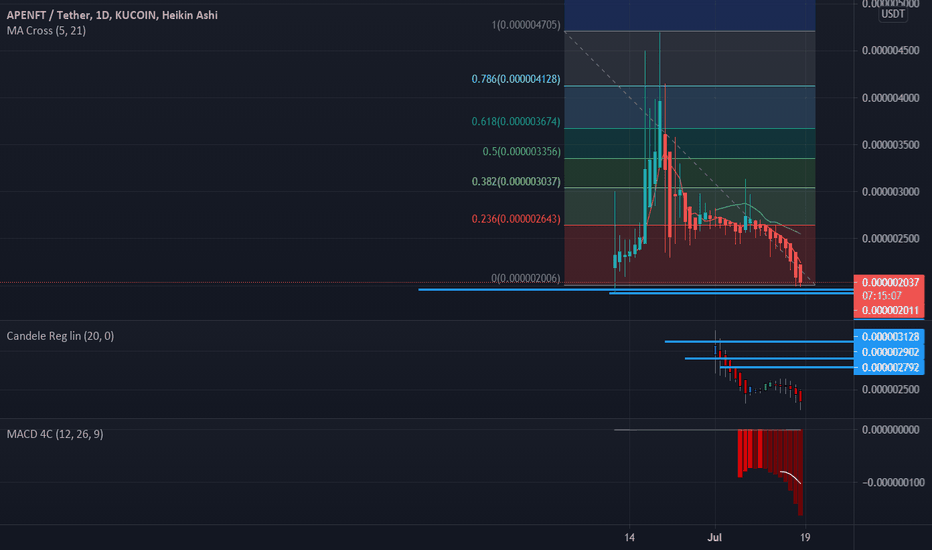Screen dimensions: 932x550
Task: Select Fibonacci level 0(0.000002006) label
Action: tap(525, 278)
